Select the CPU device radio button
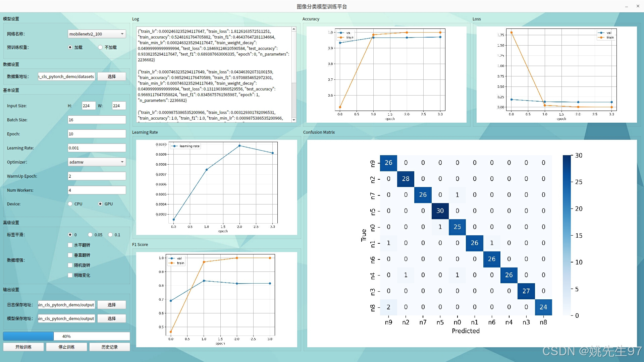 (x=70, y=204)
